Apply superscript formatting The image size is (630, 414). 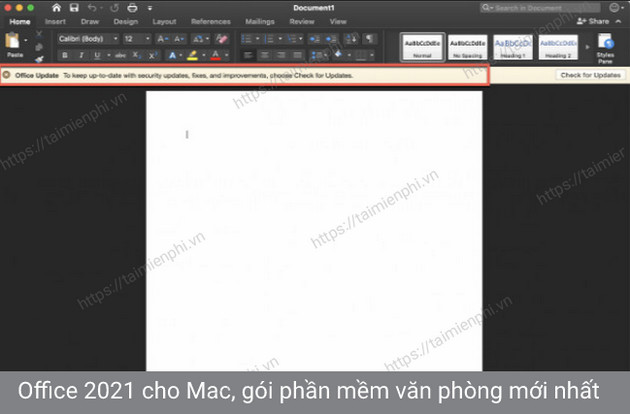point(153,55)
